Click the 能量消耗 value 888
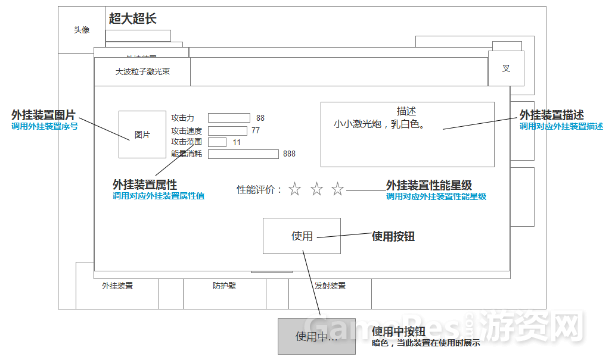 (289, 154)
